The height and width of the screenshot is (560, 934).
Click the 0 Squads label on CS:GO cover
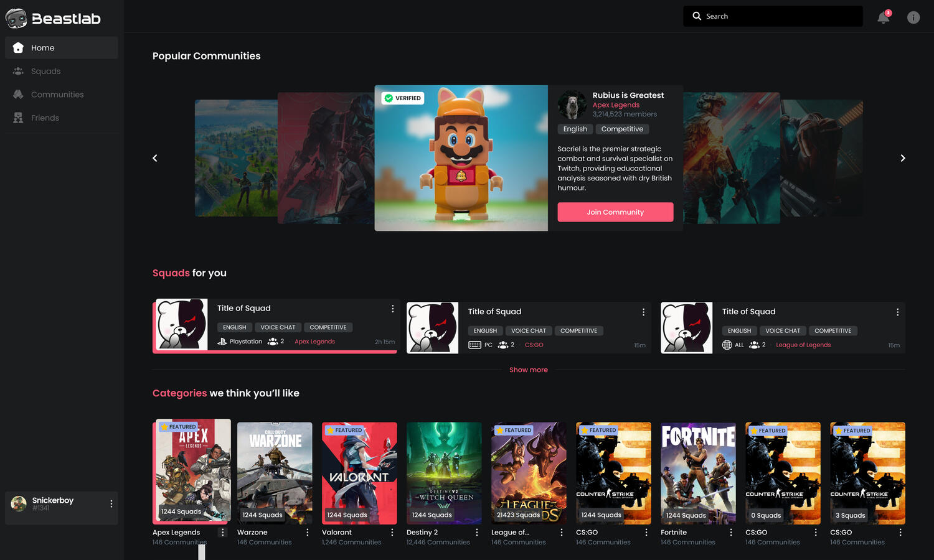point(765,515)
